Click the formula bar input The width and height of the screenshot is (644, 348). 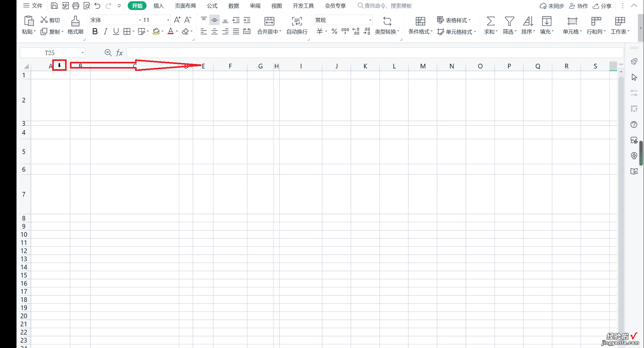coord(375,53)
